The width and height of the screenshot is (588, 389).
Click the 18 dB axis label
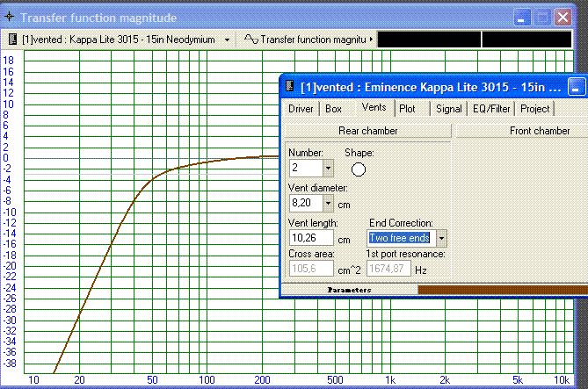(x=9, y=61)
